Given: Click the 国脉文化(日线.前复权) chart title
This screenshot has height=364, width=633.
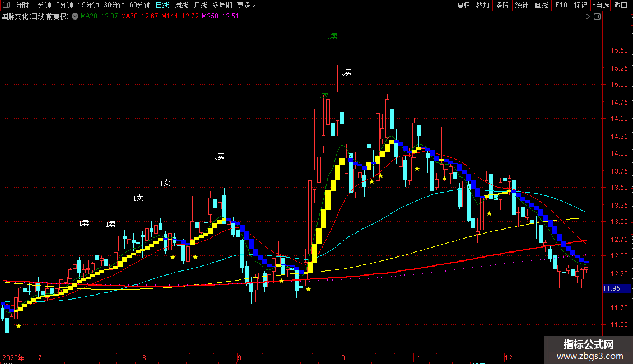Looking at the screenshot, I should (35, 17).
